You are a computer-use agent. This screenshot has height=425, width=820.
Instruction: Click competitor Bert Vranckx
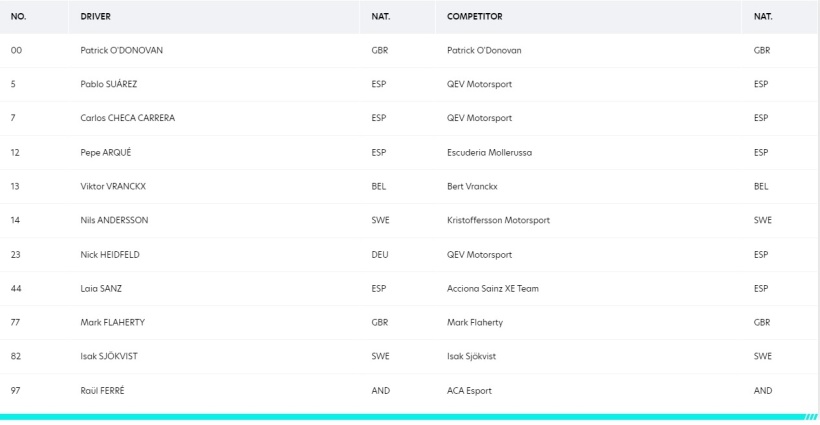pos(472,186)
